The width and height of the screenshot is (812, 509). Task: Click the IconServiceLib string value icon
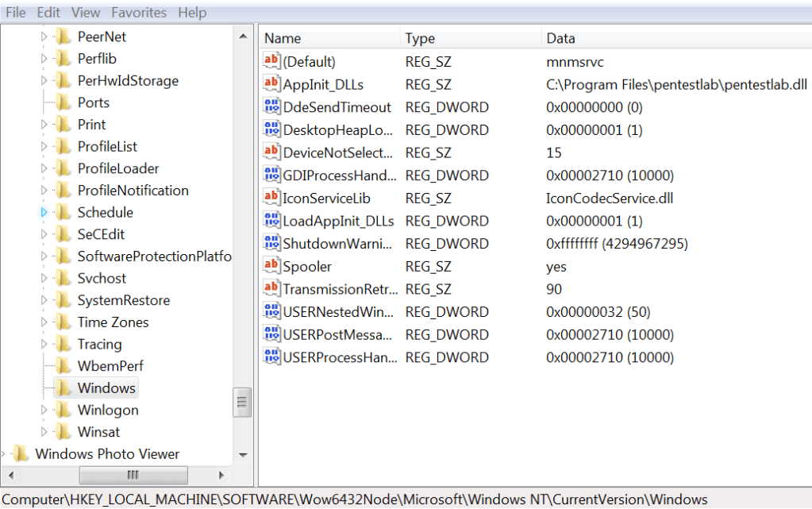point(271,198)
